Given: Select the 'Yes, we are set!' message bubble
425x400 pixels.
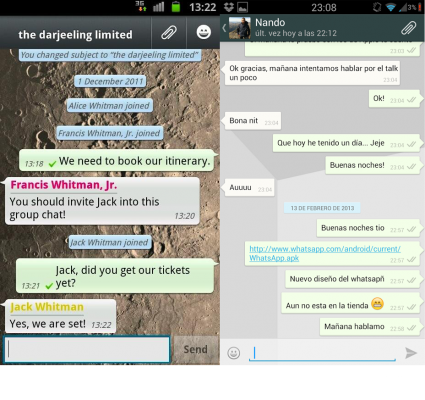Looking at the screenshot, I should 60,316.
